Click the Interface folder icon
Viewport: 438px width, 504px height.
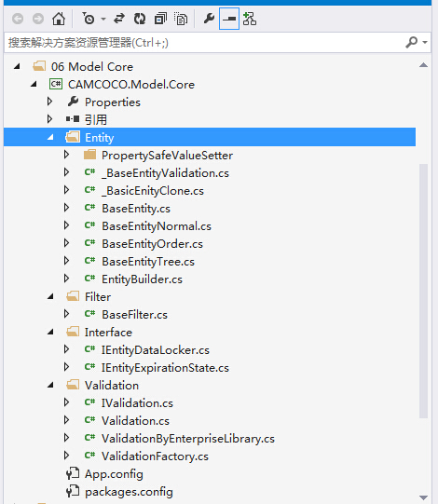tap(73, 332)
